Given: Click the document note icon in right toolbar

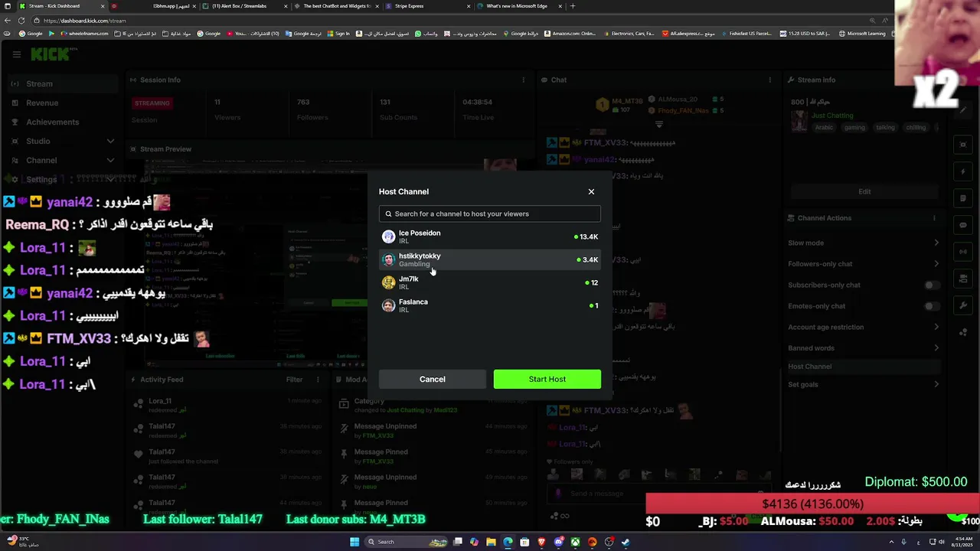Looking at the screenshot, I should [963, 198].
